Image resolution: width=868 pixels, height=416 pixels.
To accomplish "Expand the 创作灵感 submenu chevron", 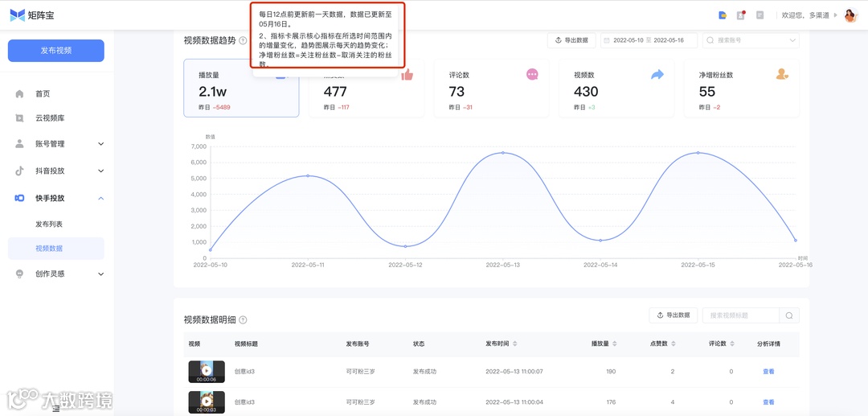I will point(100,274).
